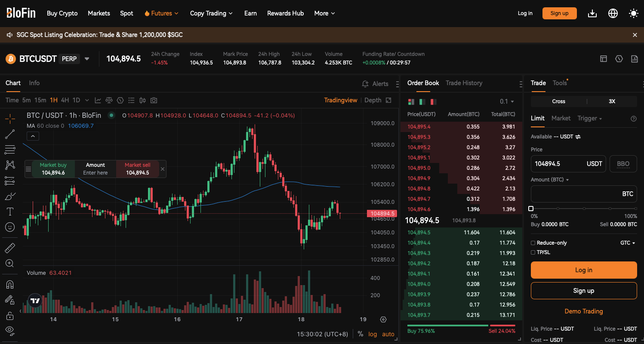Switch to the Trade History tab
The image size is (644, 344).
click(464, 83)
